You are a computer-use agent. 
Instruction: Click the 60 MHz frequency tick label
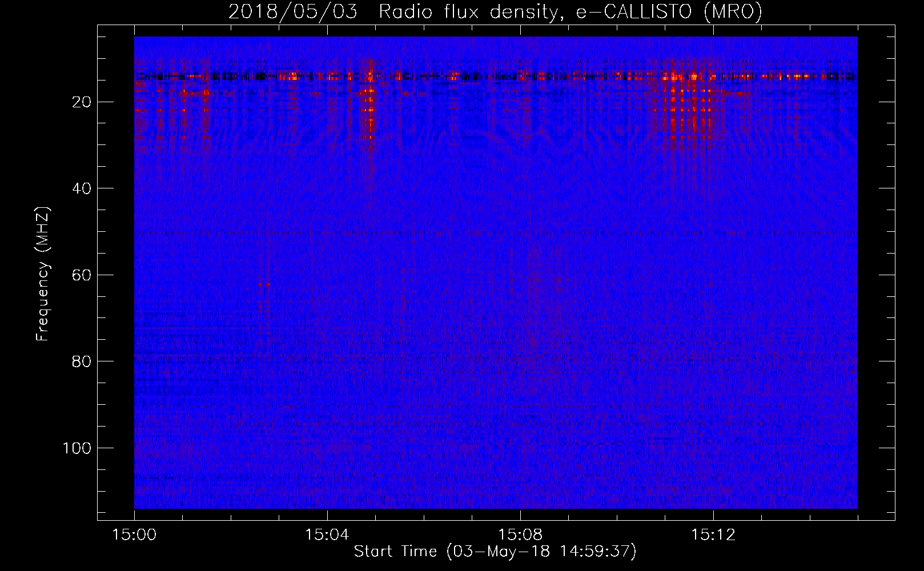[x=82, y=275]
